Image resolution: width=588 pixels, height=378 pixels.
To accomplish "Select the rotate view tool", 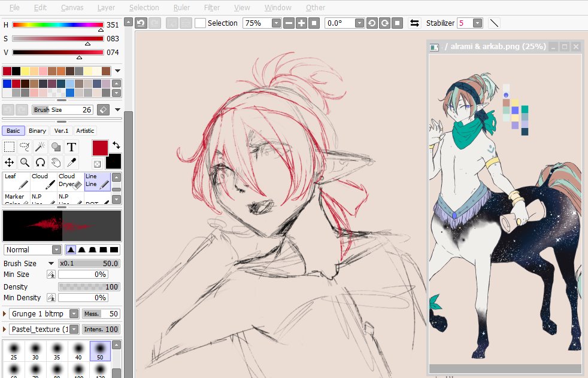I will tap(40, 162).
